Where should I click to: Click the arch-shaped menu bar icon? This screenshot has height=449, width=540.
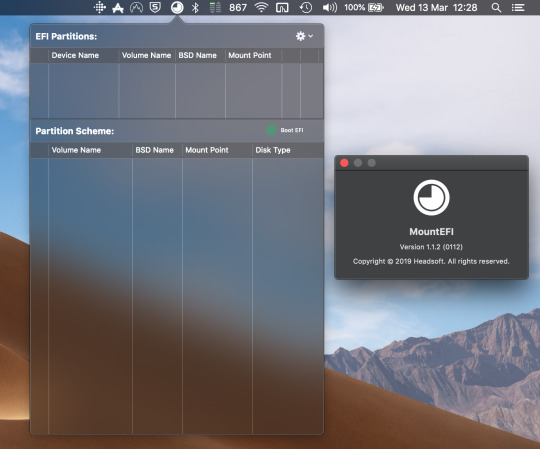pos(136,8)
